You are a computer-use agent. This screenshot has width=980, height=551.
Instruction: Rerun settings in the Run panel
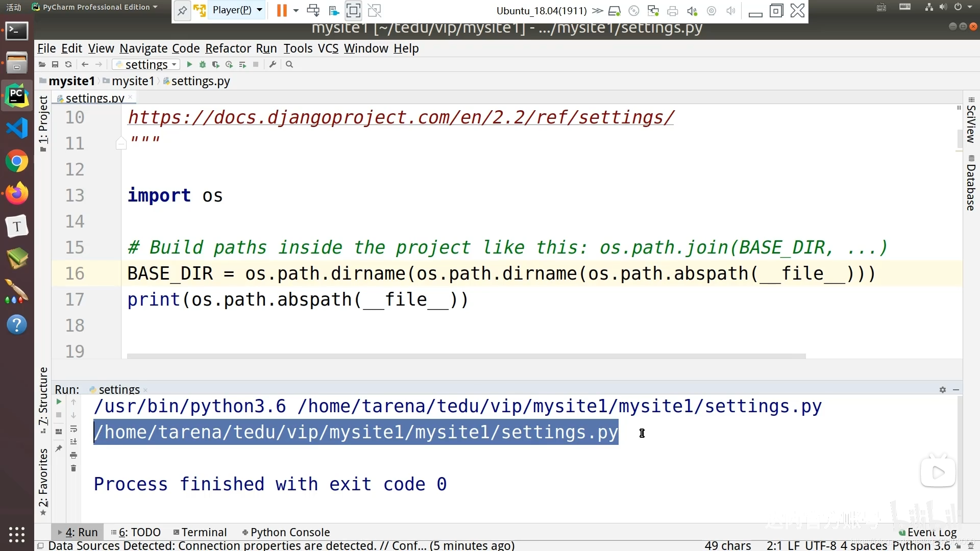click(59, 402)
